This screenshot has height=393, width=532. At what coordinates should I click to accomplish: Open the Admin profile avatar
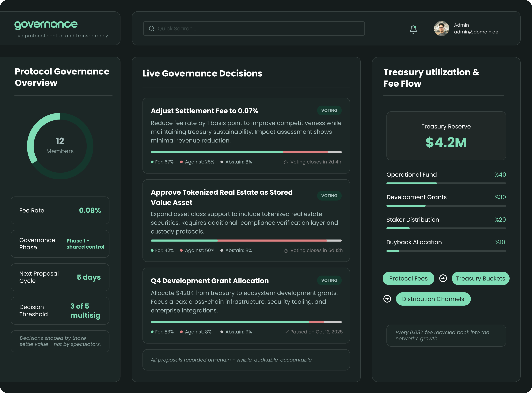click(441, 29)
